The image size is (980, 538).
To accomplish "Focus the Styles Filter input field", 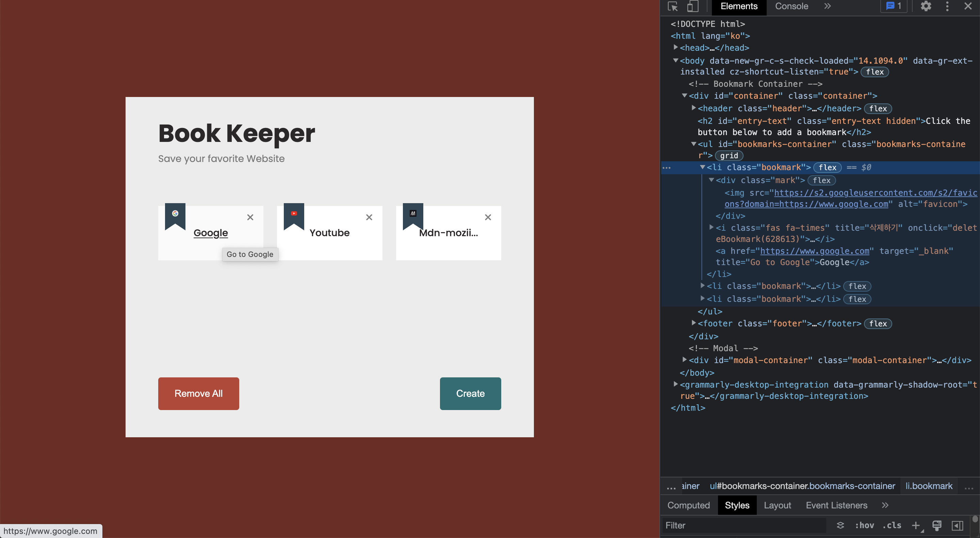I will coord(744,525).
